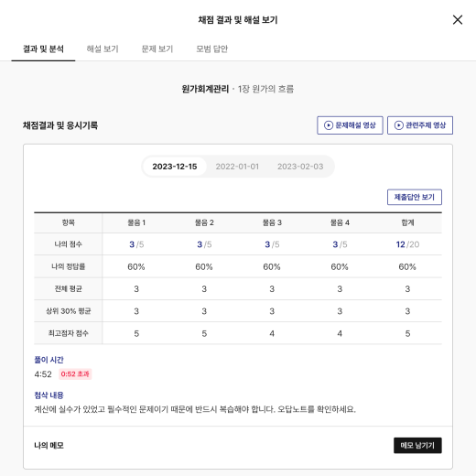Go to the 모범 답안 tab
Screen dimensions: 476x476
[211, 49]
